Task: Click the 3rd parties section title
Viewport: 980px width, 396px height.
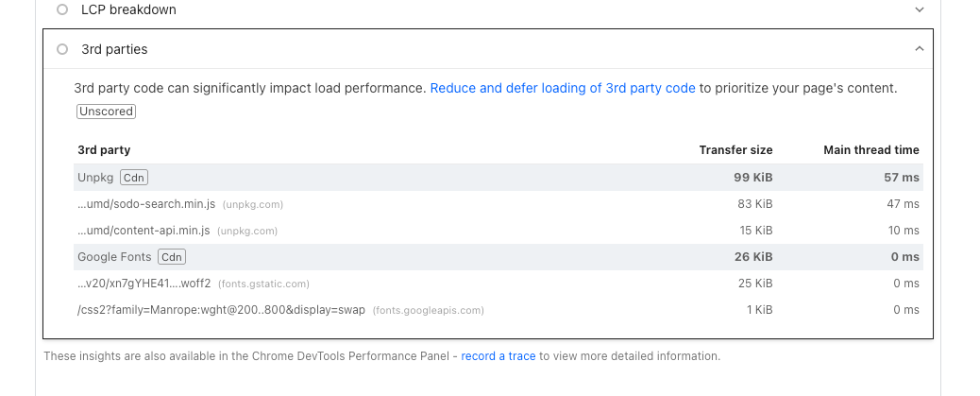Action: pyautogui.click(x=114, y=49)
